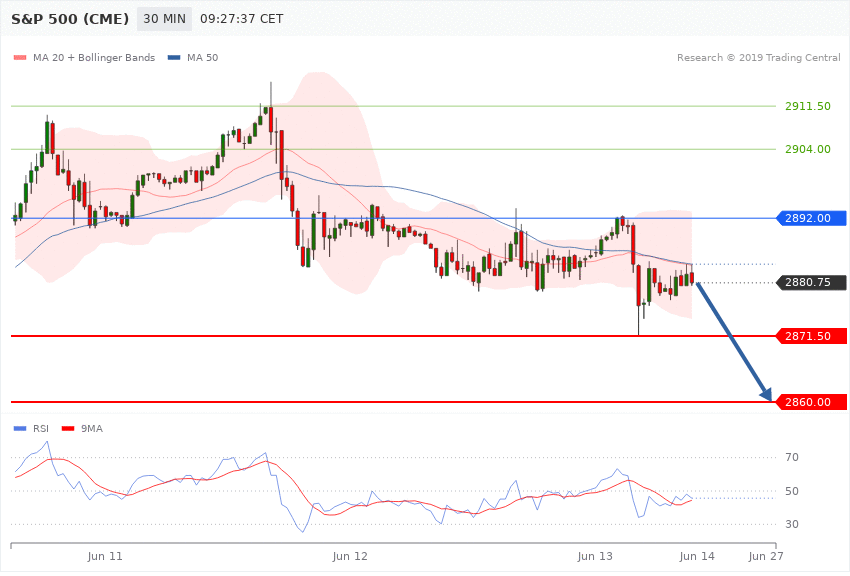Click the 30 MIN timeframe button
The image size is (850, 576).
(164, 19)
